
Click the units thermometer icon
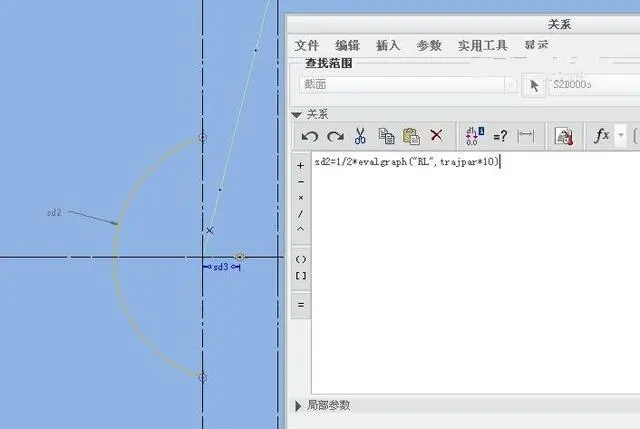[564, 136]
